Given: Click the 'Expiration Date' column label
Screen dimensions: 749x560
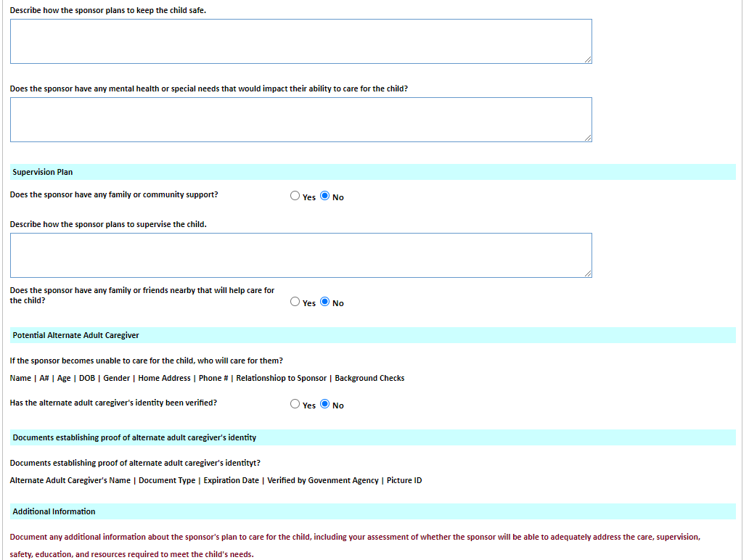Looking at the screenshot, I should click(232, 480).
